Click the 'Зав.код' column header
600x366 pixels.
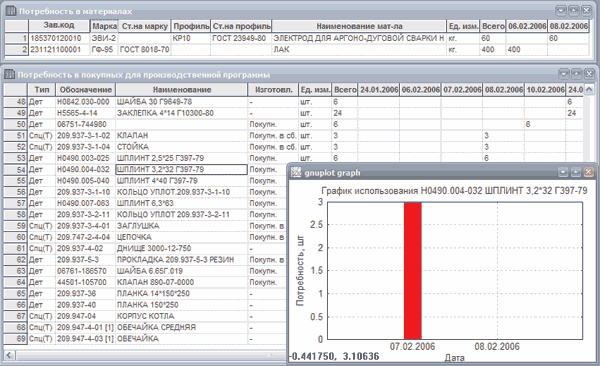tap(59, 26)
